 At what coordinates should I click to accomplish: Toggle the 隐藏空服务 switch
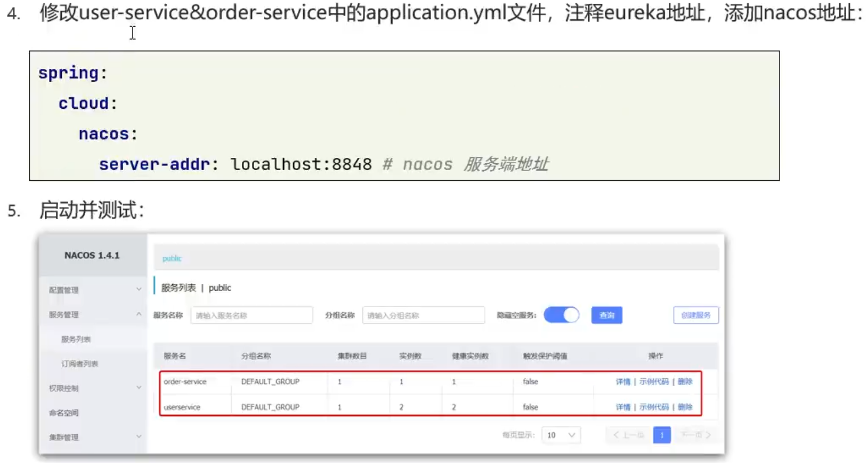tap(562, 315)
